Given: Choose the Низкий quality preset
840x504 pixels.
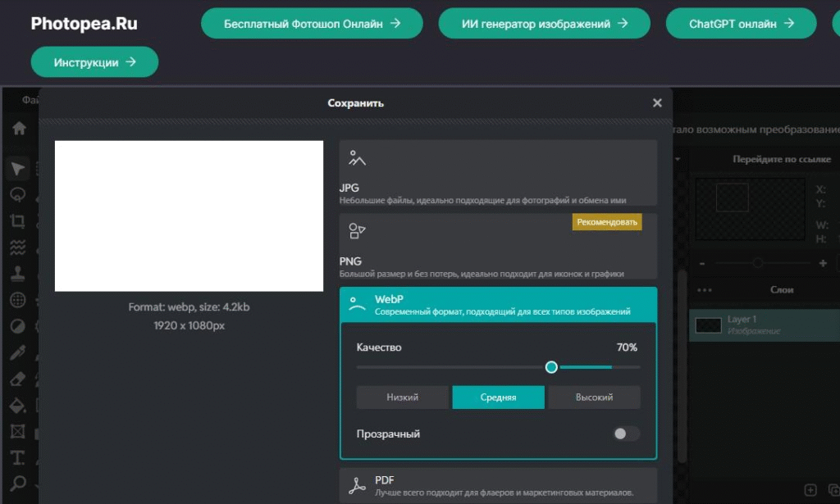Looking at the screenshot, I should (x=403, y=397).
